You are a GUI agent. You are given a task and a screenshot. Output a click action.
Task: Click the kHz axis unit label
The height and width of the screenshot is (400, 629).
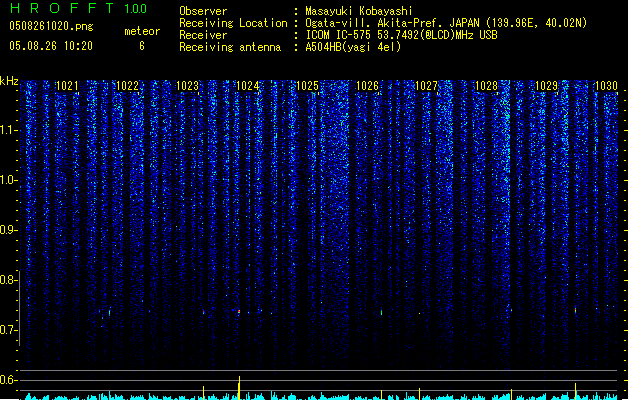pyautogui.click(x=9, y=81)
